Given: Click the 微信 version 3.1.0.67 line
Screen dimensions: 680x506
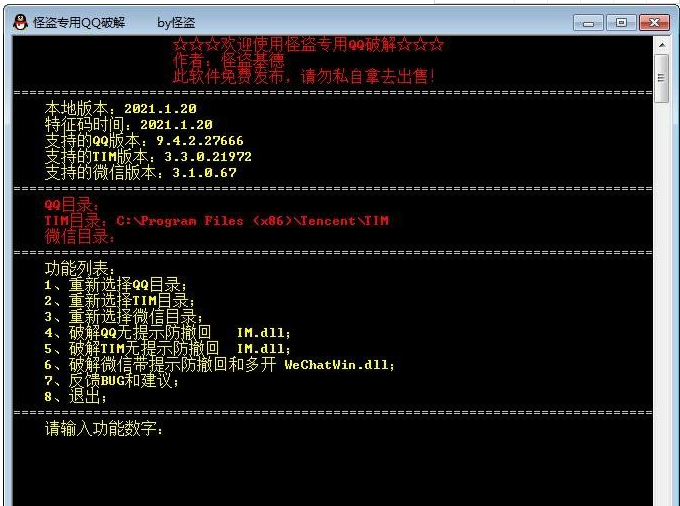Looking at the screenshot, I should [141, 173].
